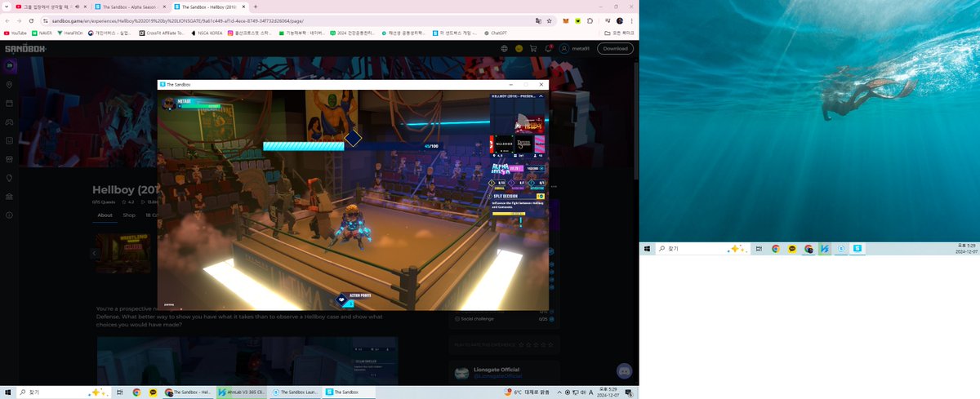Click The Sandbox logo on the website

coord(24,48)
